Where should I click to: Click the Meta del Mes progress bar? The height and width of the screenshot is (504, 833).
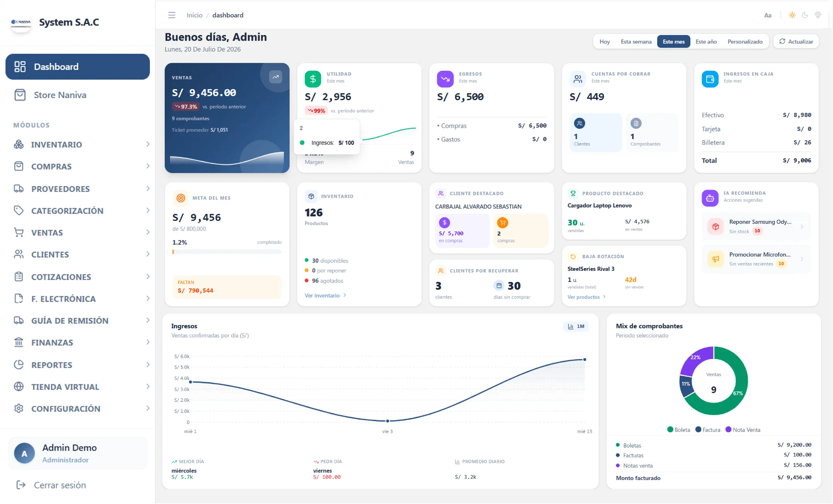click(227, 252)
